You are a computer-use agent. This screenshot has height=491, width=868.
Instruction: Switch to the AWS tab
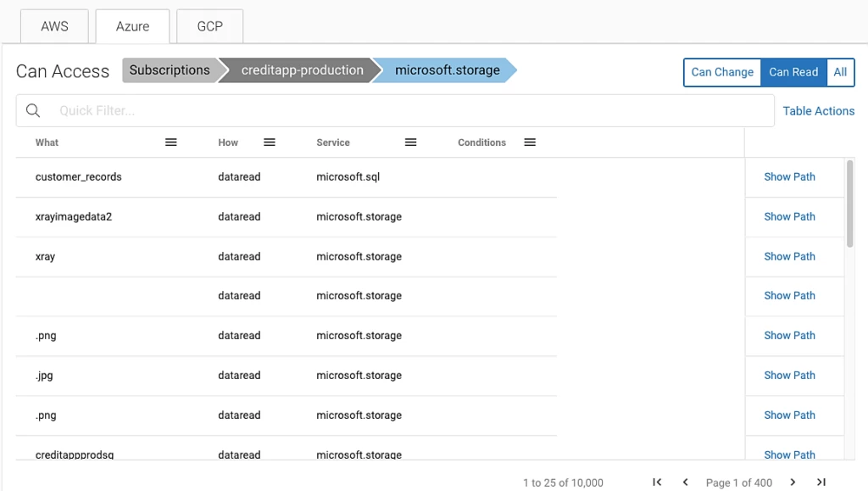tap(53, 26)
